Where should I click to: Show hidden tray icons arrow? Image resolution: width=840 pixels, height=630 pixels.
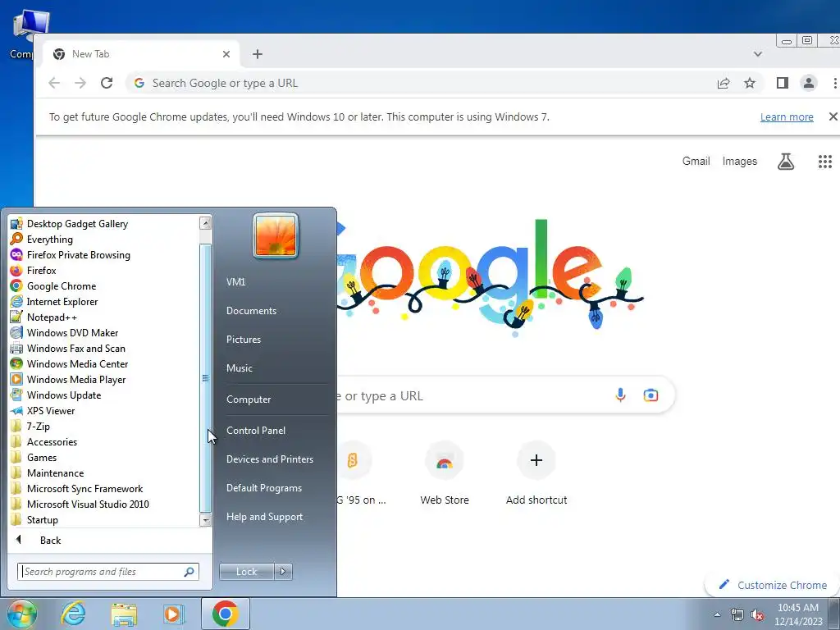tap(717, 614)
